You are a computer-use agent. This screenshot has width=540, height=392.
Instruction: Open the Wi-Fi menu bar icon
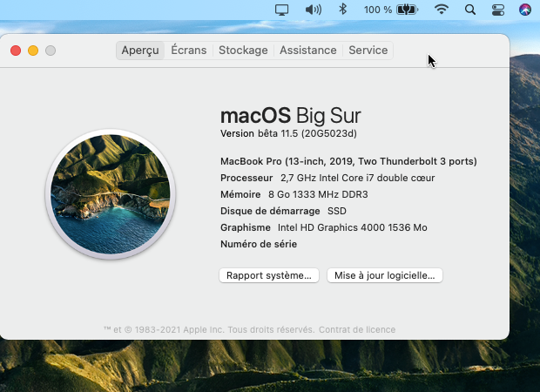[x=442, y=10]
